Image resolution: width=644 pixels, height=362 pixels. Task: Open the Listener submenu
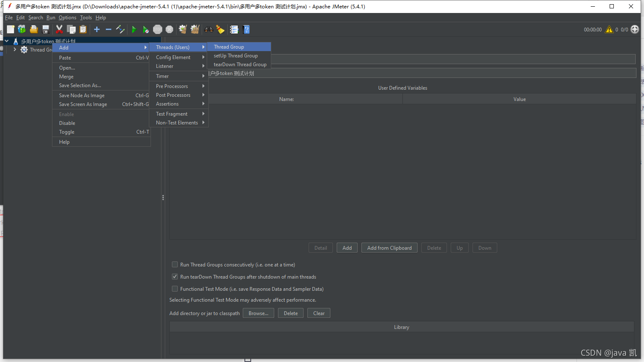click(x=179, y=66)
